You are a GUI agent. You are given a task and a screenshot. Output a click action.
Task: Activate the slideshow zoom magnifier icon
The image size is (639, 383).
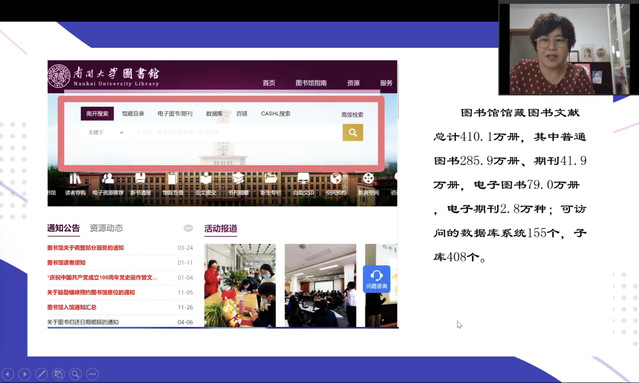75,374
